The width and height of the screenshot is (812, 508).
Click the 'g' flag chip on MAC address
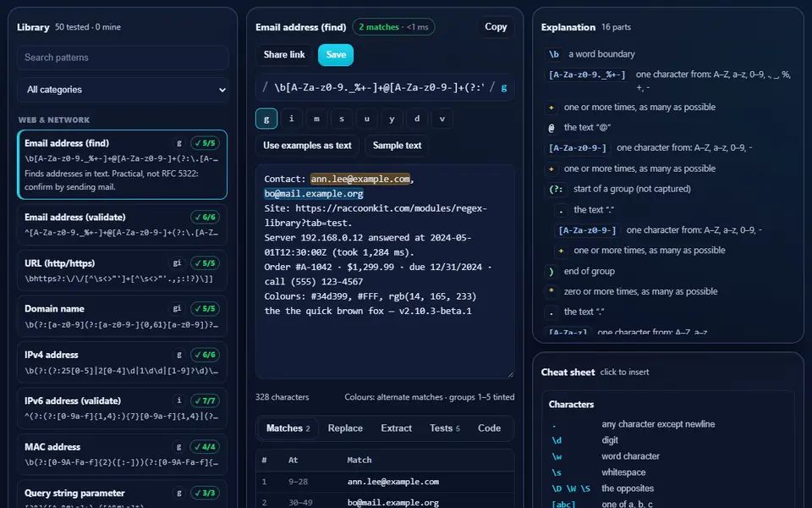click(x=179, y=446)
